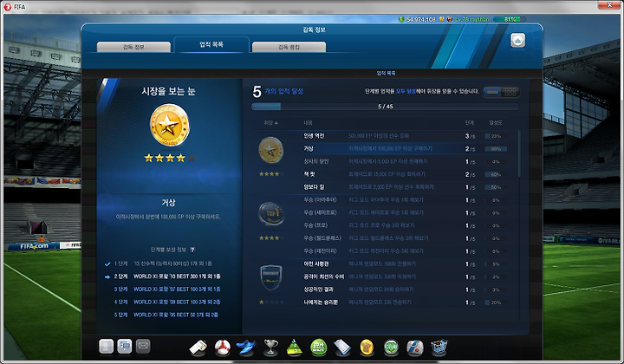Select the 우승 (월드클래스) achievement row
This screenshot has width=624, height=364.
pyautogui.click(x=405, y=238)
